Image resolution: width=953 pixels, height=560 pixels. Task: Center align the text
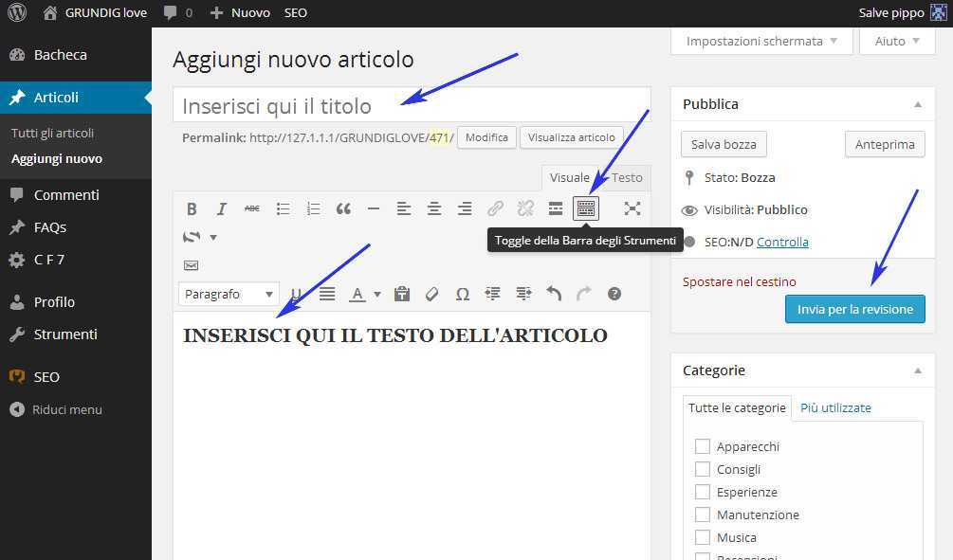click(434, 209)
